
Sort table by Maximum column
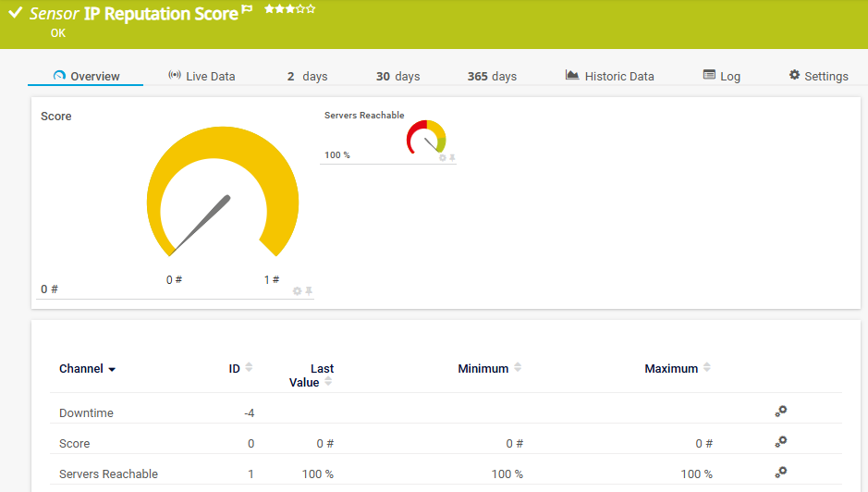coord(678,368)
